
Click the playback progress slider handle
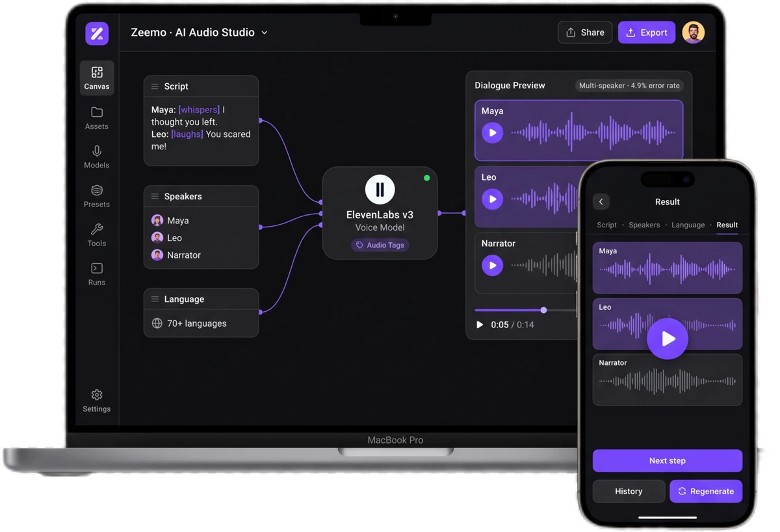pyautogui.click(x=544, y=310)
